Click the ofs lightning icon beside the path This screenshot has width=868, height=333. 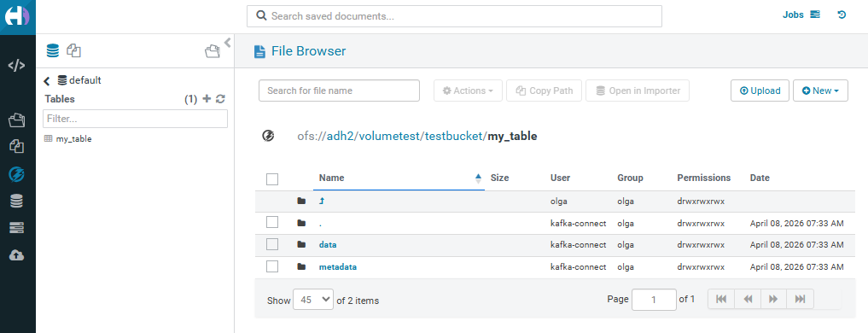[x=269, y=136]
